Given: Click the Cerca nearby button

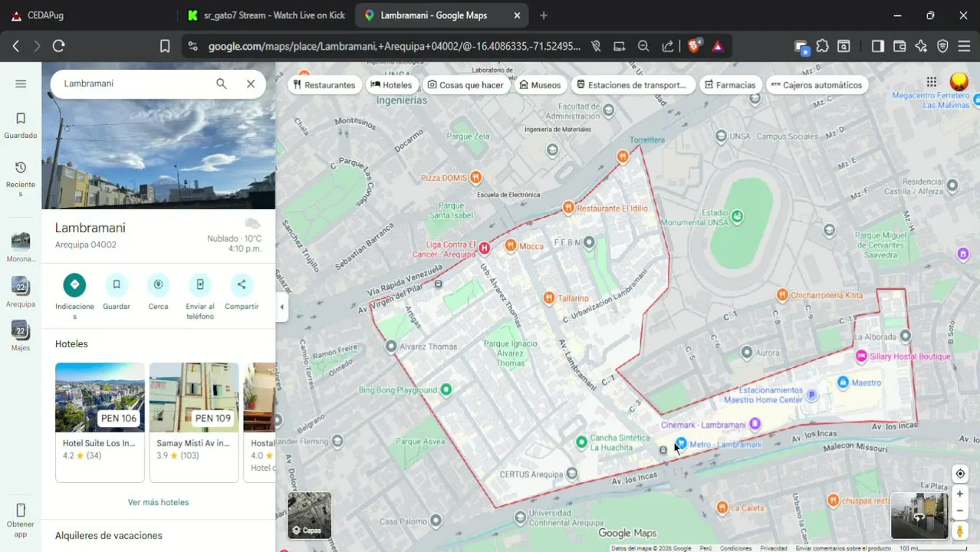Looking at the screenshot, I should click(x=158, y=284).
